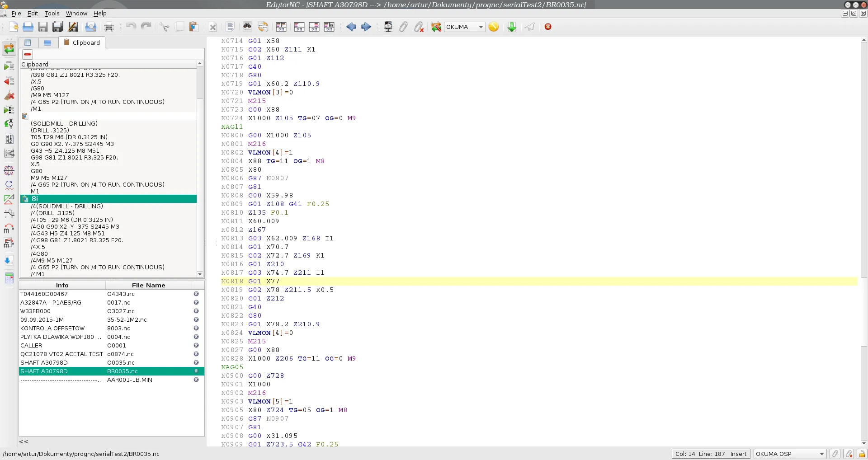Open the Tools menu
The height and width of the screenshot is (460, 868).
point(52,14)
